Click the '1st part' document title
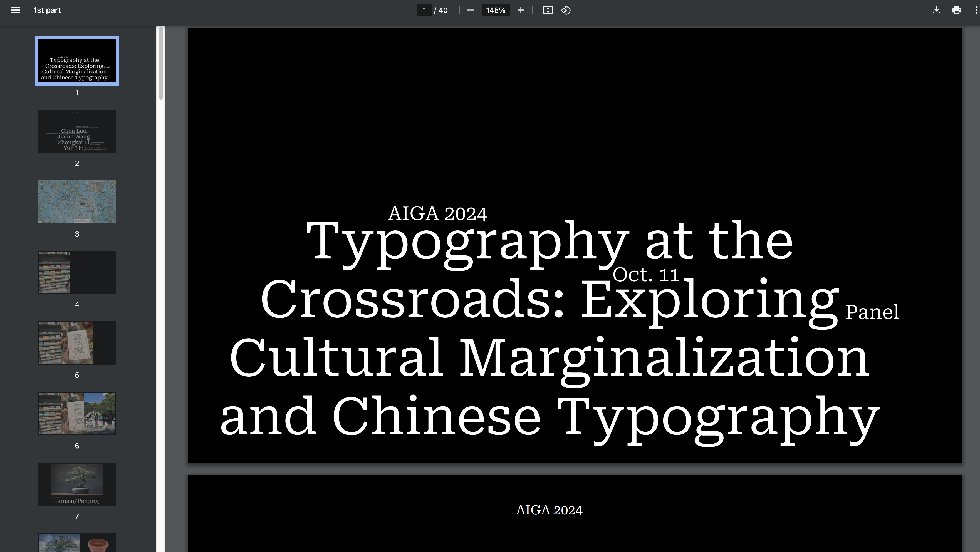 [x=47, y=10]
